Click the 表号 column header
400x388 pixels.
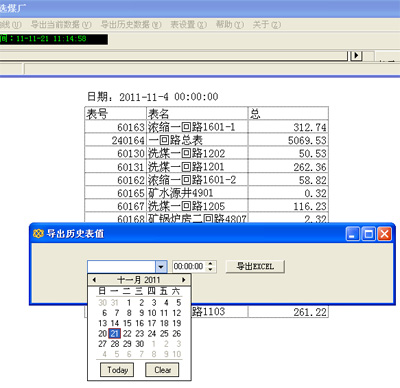tap(115, 114)
